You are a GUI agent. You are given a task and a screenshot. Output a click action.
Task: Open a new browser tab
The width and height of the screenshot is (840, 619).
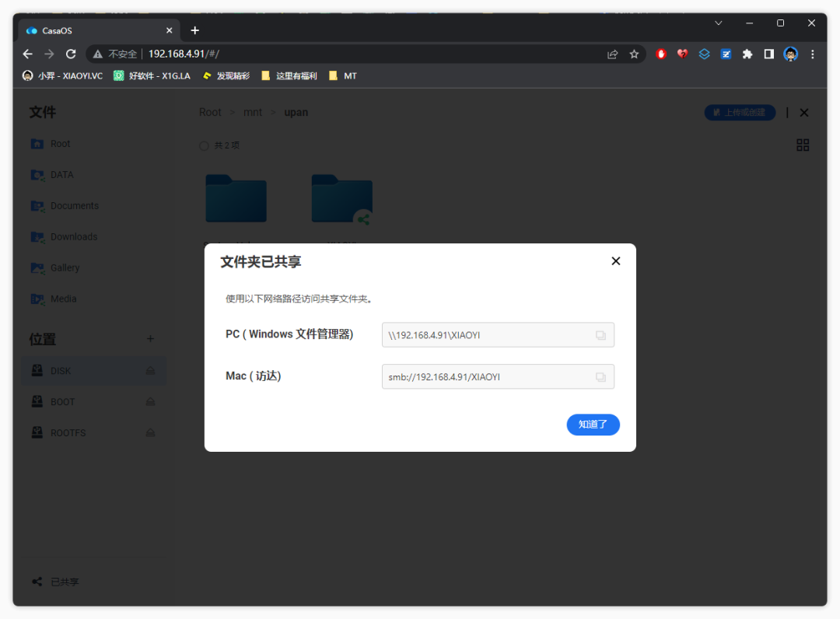194,30
